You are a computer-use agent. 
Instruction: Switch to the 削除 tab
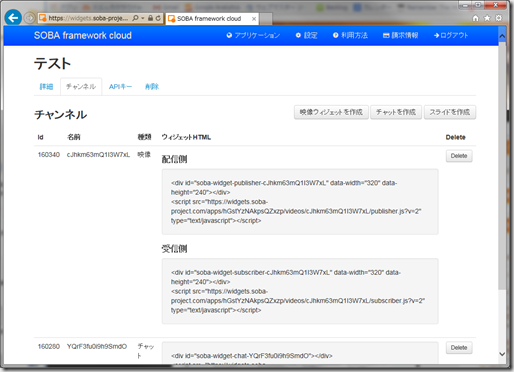pos(152,87)
